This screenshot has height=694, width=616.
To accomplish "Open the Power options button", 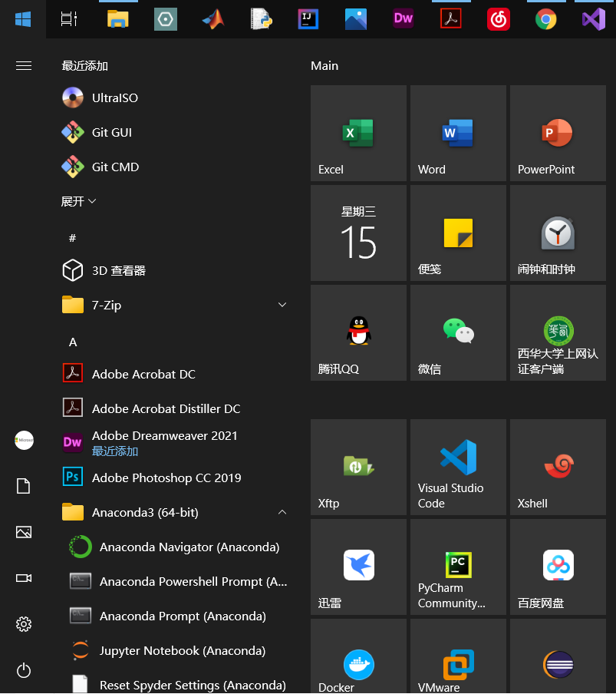I will click(x=24, y=670).
